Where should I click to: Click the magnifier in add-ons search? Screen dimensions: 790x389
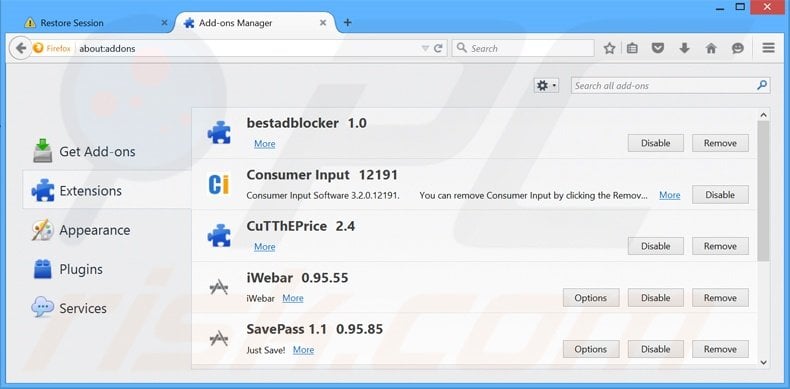762,85
